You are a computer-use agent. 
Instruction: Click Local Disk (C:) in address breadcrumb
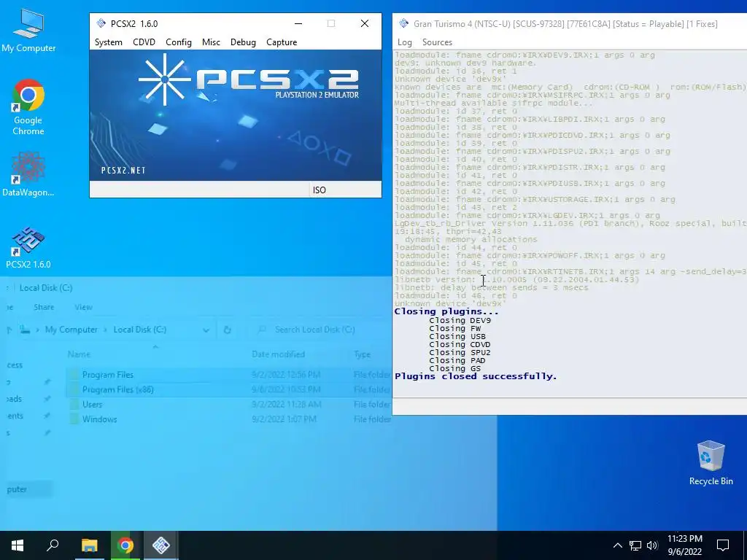139,330
